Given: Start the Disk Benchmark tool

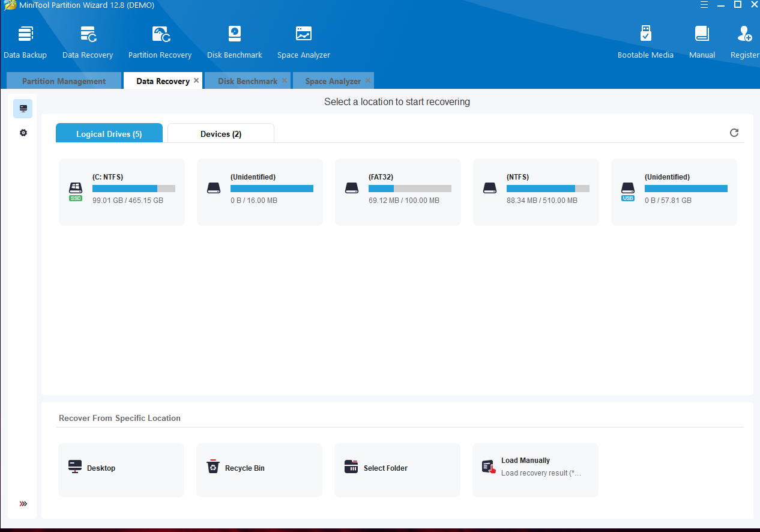Looking at the screenshot, I should [x=235, y=42].
